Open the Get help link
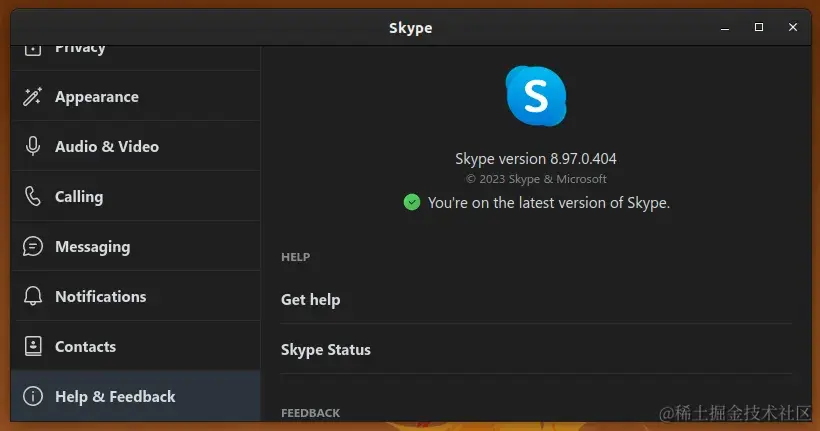Screen dimensions: 820x431 311,300
